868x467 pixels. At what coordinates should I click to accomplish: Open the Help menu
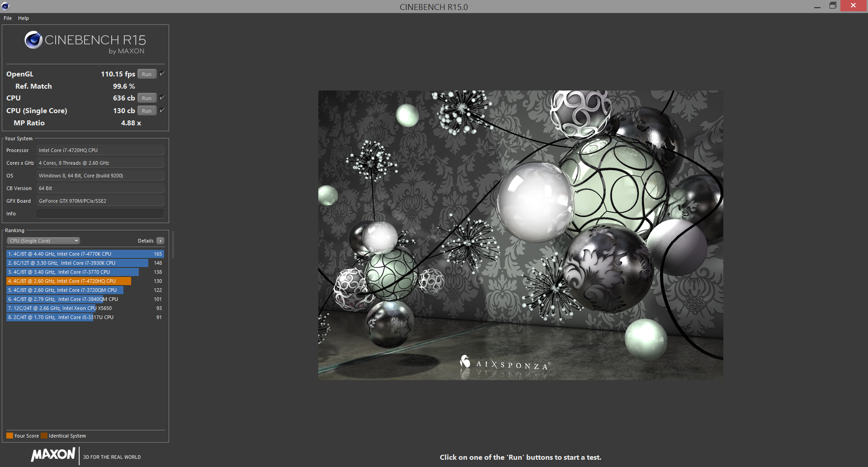(x=24, y=18)
